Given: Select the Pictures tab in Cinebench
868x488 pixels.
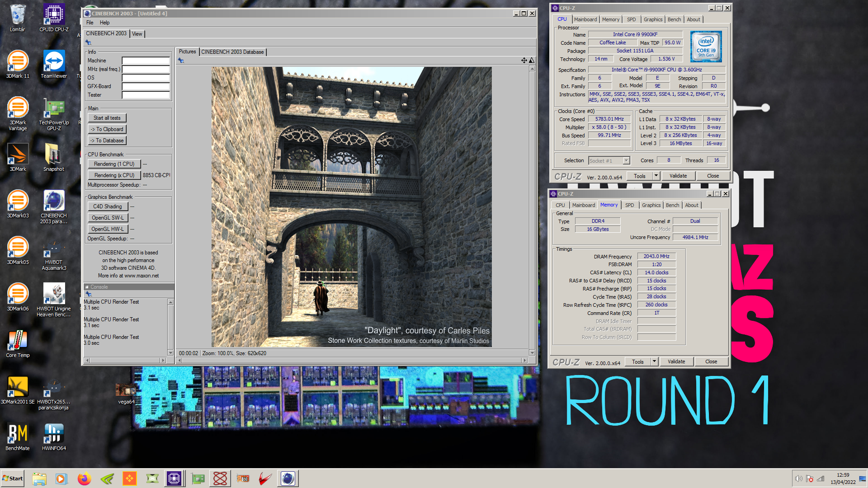Looking at the screenshot, I should pyautogui.click(x=187, y=52).
